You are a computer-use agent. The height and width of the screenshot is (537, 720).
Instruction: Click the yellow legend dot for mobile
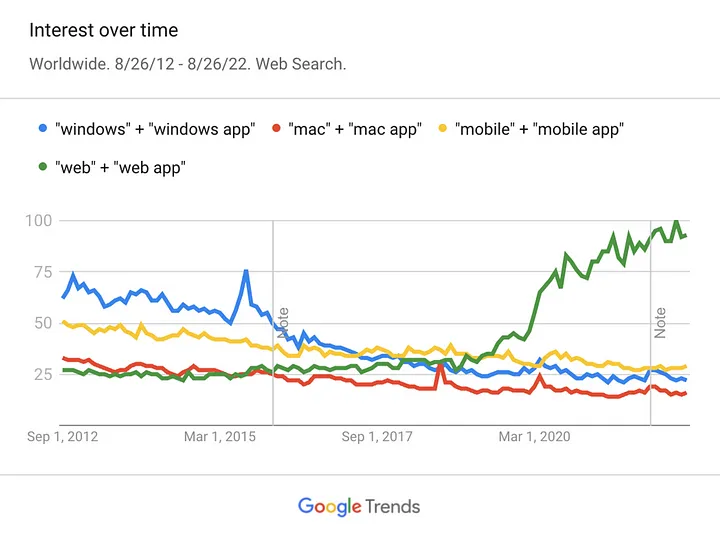pyautogui.click(x=443, y=128)
